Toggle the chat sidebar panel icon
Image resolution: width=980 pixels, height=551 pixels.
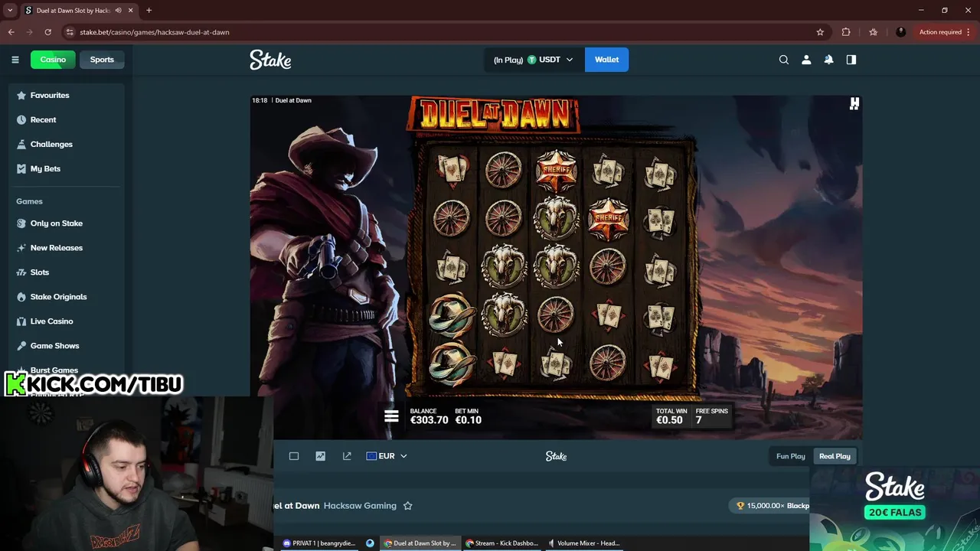[x=851, y=60]
